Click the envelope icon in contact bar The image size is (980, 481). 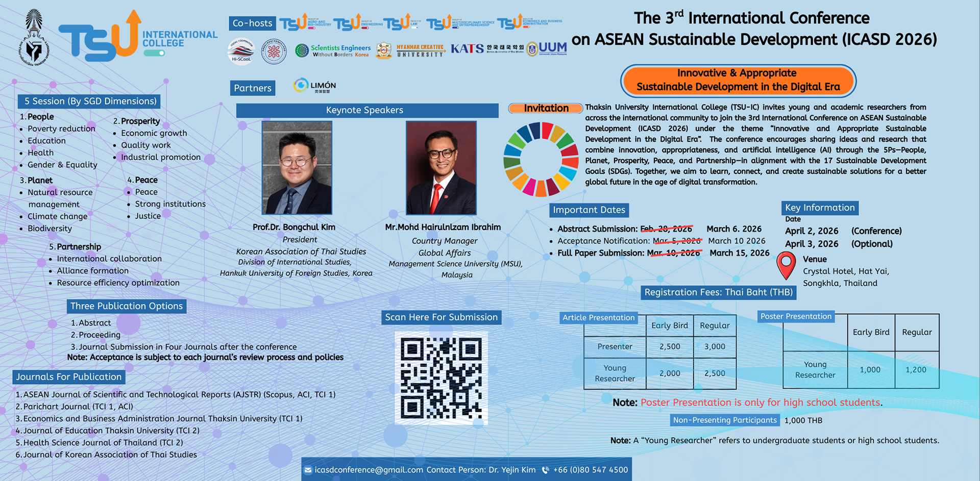click(308, 470)
